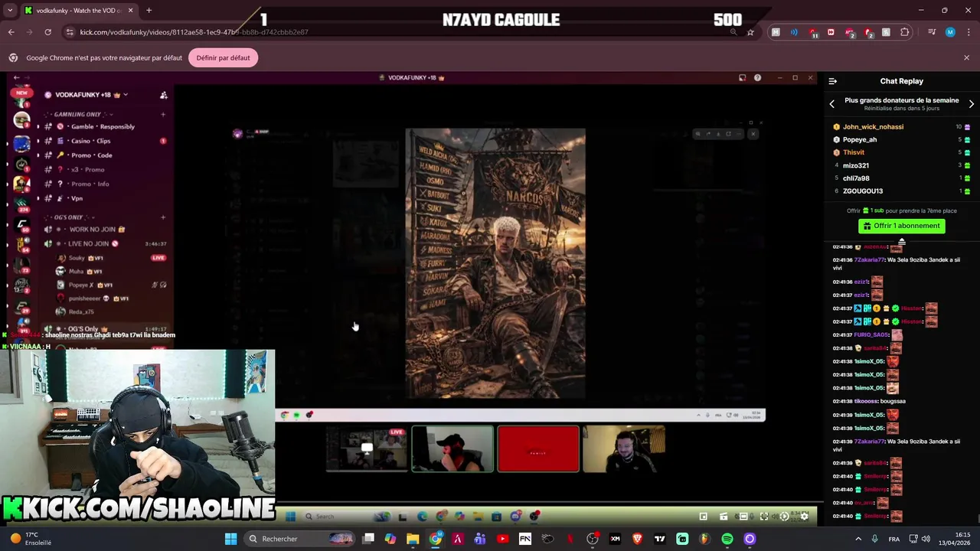Viewport: 980px width, 551px height.
Task: Open Brave browser from the taskbar
Action: point(637,539)
